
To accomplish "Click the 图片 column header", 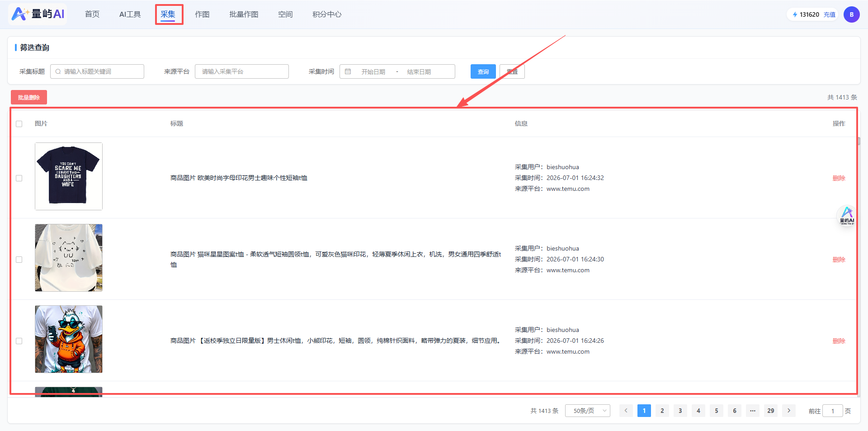I will (41, 124).
